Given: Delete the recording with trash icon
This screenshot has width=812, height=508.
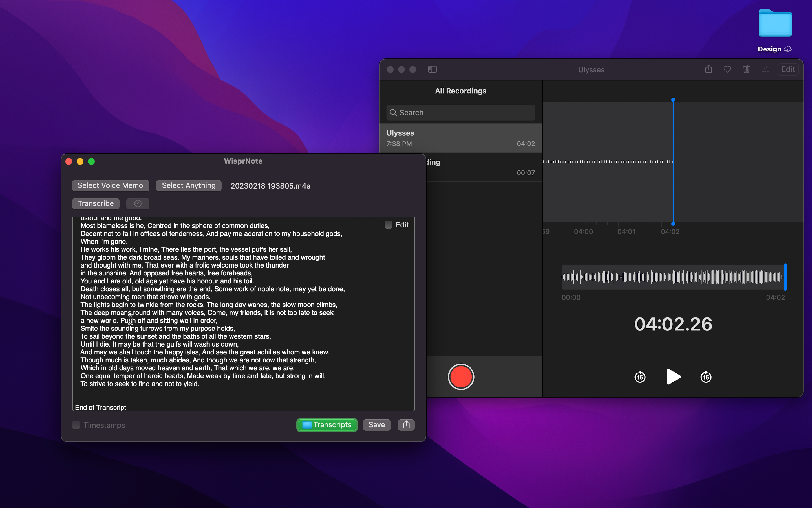Looking at the screenshot, I should click(746, 69).
